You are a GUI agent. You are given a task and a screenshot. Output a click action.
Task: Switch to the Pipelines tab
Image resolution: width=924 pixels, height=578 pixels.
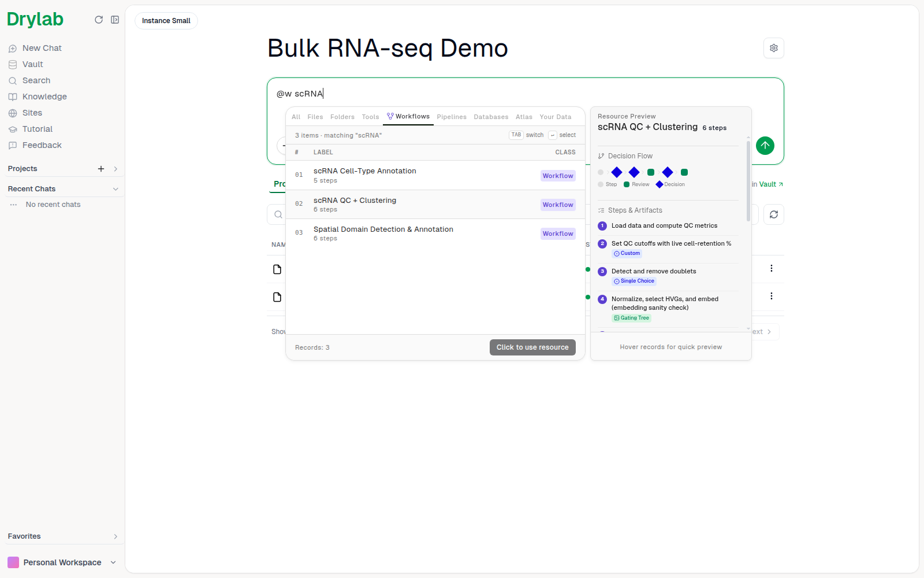[x=452, y=117]
